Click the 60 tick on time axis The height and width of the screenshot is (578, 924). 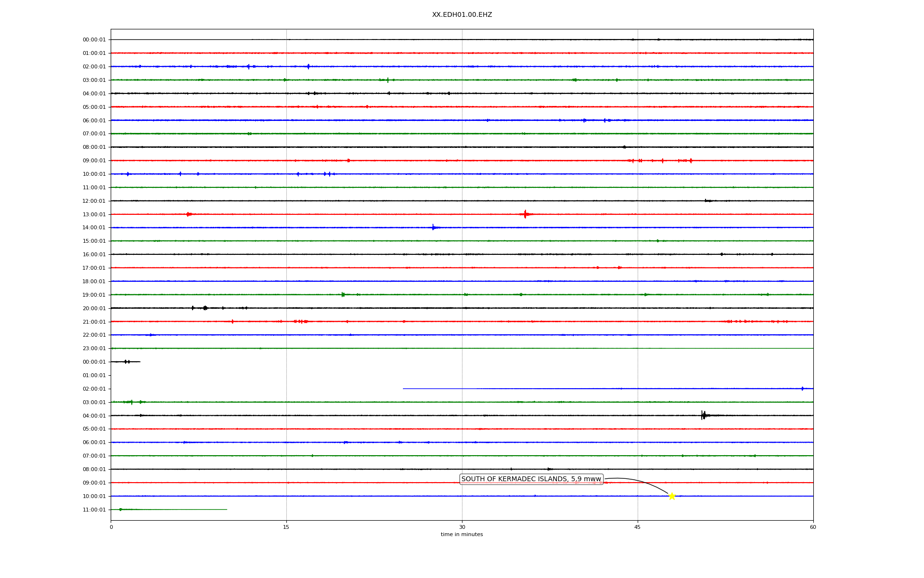click(x=813, y=527)
